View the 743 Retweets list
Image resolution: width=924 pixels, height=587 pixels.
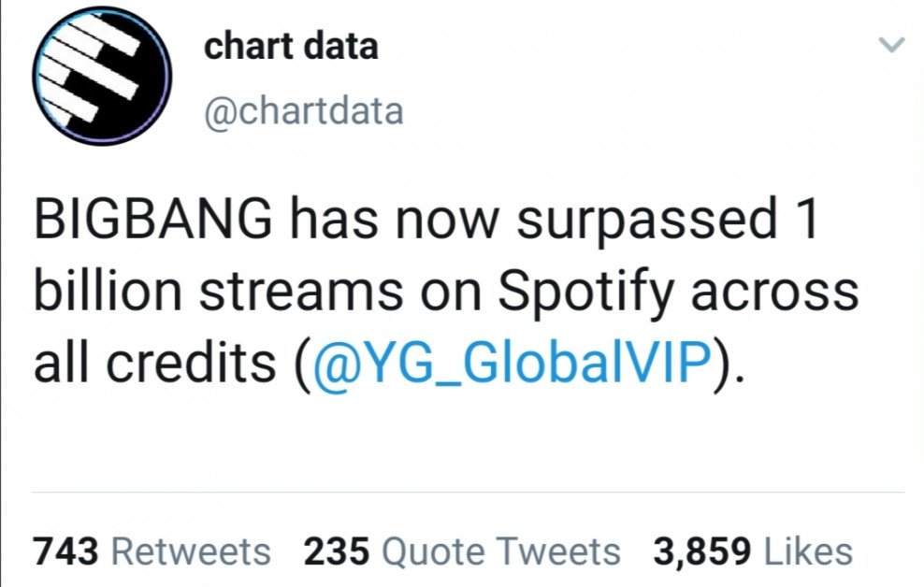[x=152, y=551]
